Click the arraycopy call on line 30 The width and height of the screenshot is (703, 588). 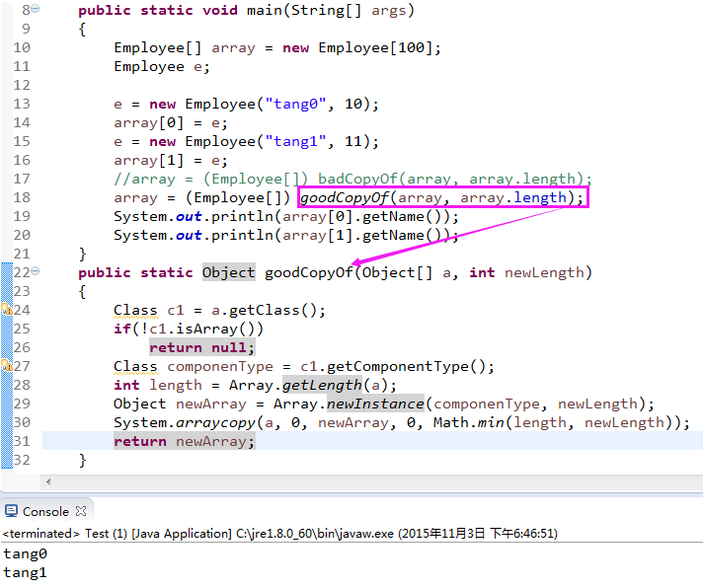click(x=215, y=423)
